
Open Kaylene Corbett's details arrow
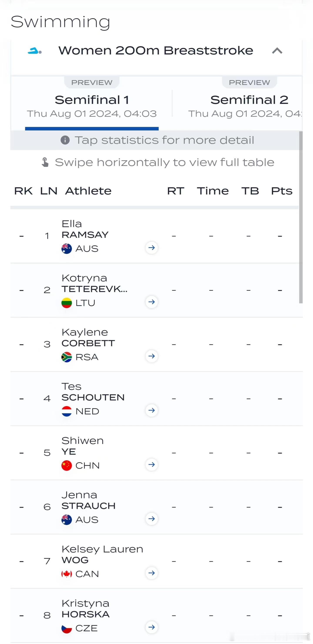(x=152, y=356)
